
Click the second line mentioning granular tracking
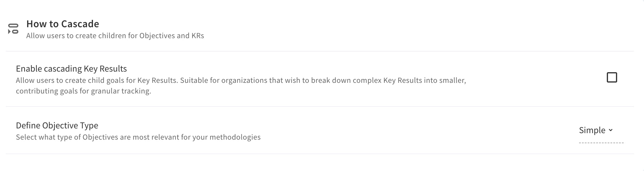[83, 91]
